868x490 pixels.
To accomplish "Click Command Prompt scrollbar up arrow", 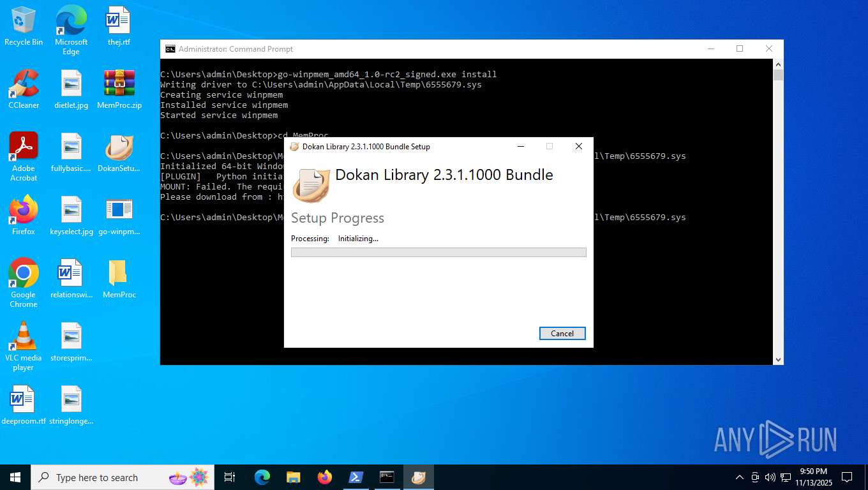I will coord(778,64).
